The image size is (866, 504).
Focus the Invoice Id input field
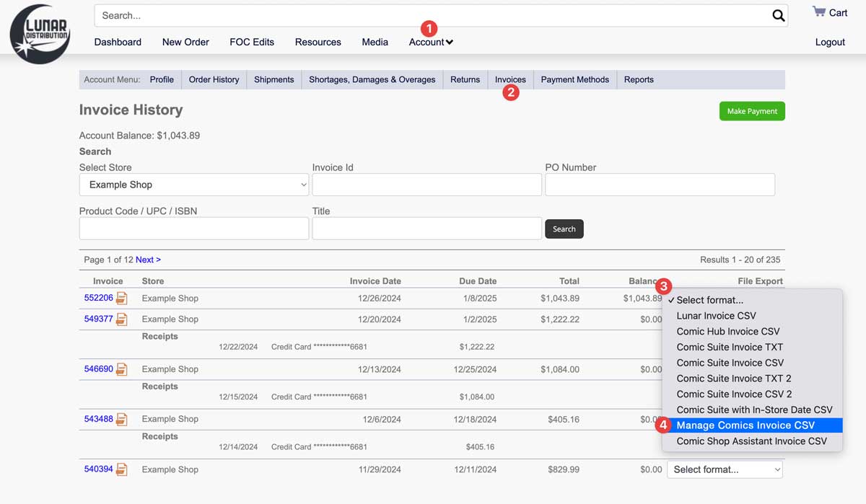pyautogui.click(x=427, y=185)
